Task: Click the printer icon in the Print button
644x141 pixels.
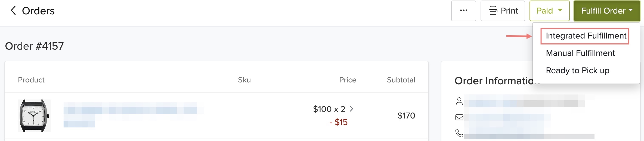Action: [x=493, y=11]
